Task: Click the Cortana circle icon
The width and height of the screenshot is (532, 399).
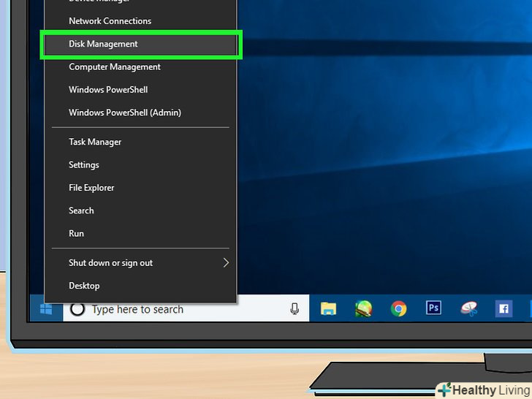Action: pyautogui.click(x=78, y=309)
